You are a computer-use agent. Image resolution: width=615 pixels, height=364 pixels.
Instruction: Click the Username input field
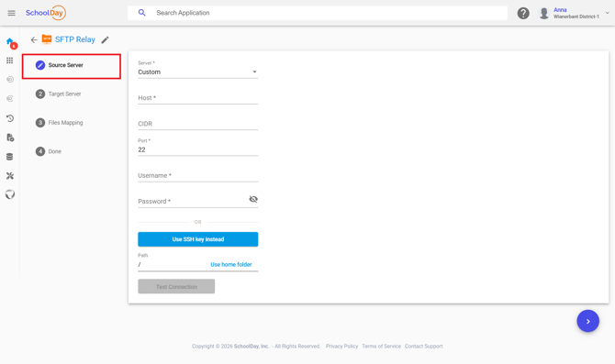(x=197, y=175)
